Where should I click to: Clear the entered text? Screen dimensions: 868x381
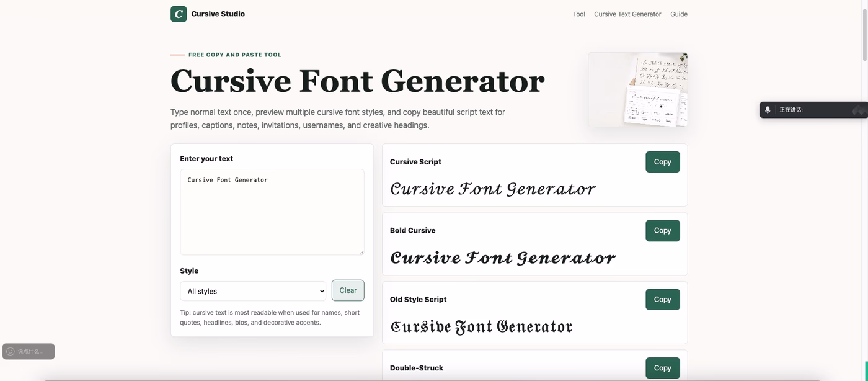pos(348,290)
